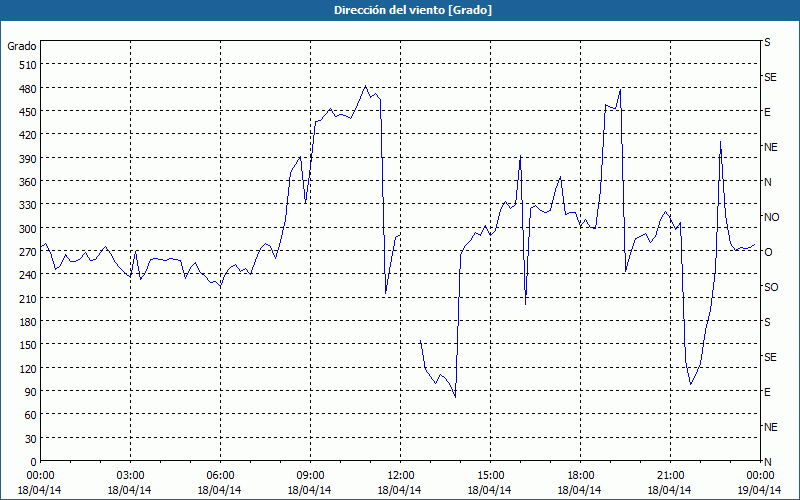
Task: Click the 18/04/14 date under 21:00
Action: 669,490
